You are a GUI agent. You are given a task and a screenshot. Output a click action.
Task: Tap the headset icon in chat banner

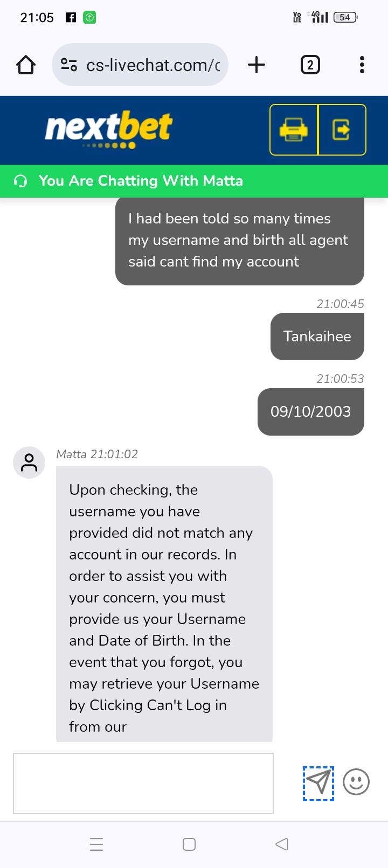[20, 181]
